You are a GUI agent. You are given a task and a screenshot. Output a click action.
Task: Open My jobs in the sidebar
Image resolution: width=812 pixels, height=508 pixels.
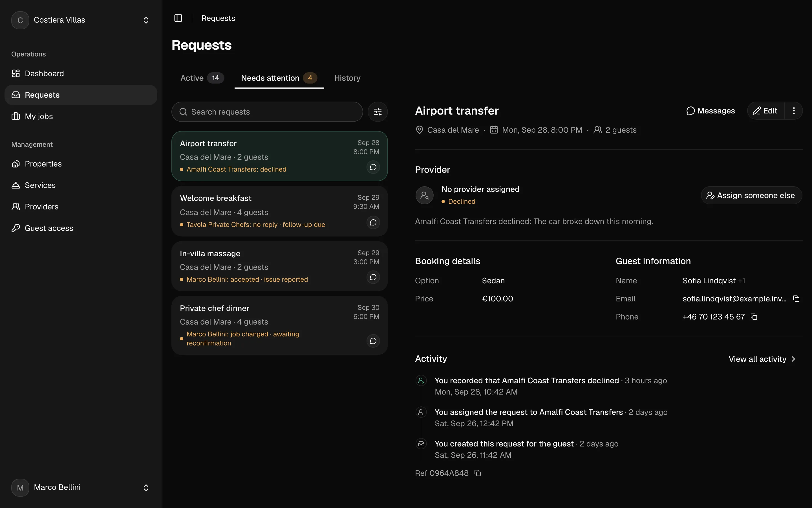click(81, 116)
